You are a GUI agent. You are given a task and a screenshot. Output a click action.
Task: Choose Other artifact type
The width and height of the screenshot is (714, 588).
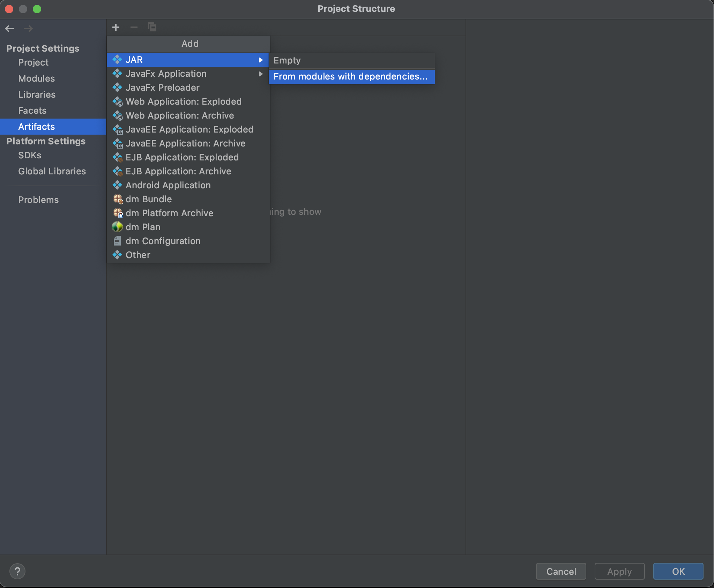(138, 255)
